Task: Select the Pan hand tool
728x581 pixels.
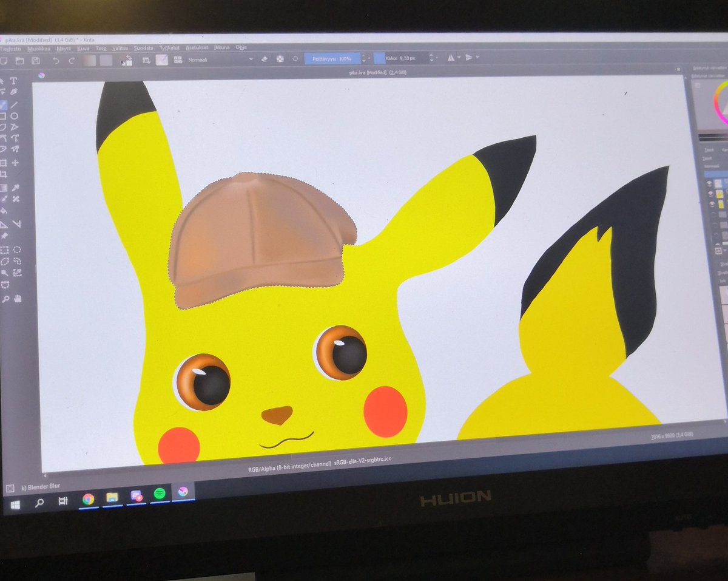Action: pyautogui.click(x=18, y=298)
